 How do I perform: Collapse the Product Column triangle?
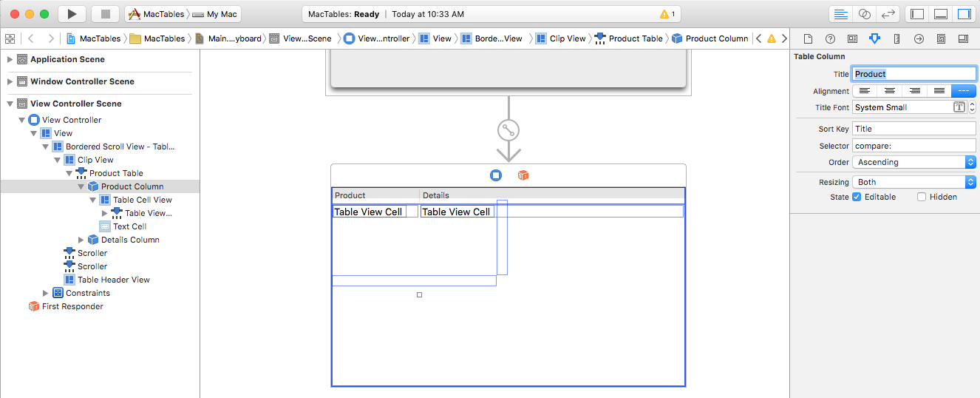tap(81, 186)
